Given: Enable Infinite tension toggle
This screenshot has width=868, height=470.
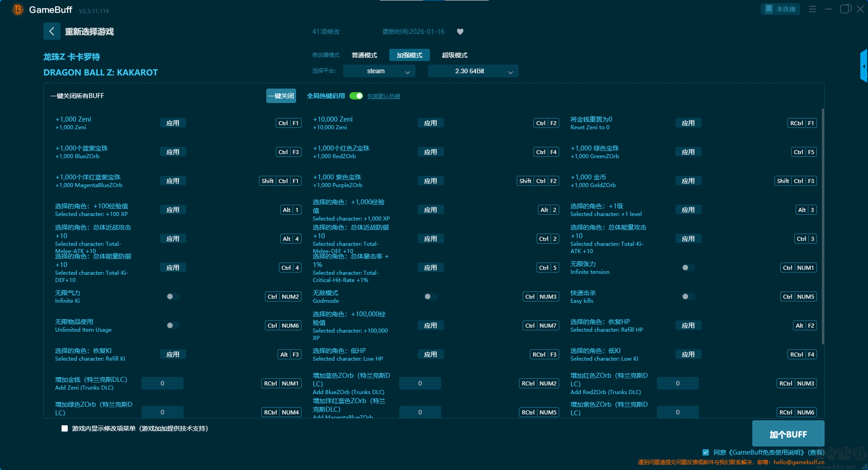Looking at the screenshot, I should 688,268.
